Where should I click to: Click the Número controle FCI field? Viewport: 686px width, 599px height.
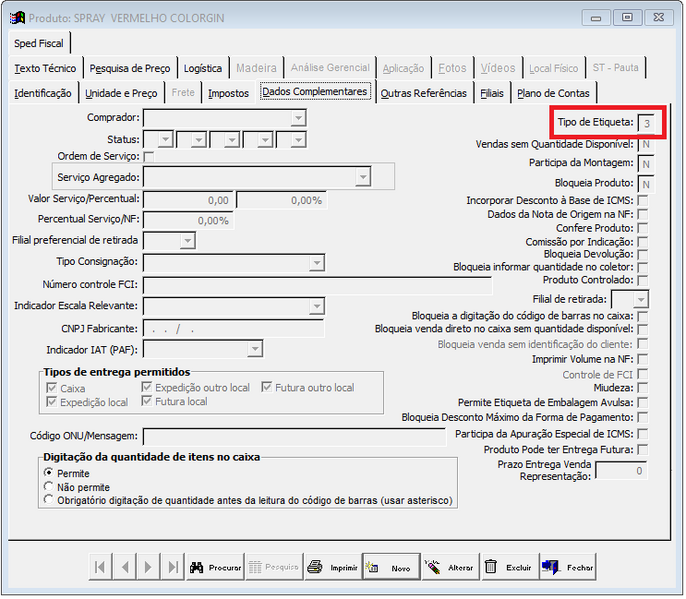click(x=317, y=285)
